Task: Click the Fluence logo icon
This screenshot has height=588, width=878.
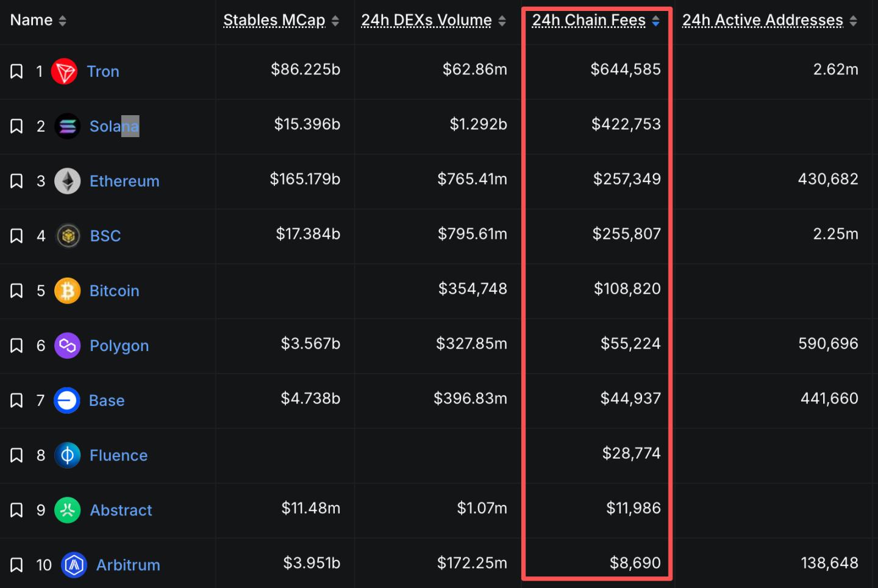Action: [68, 455]
